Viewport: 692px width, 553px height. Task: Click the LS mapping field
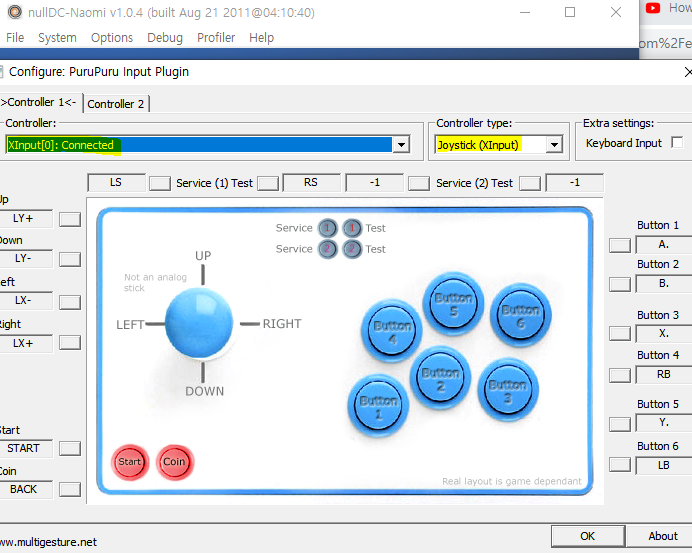116,183
